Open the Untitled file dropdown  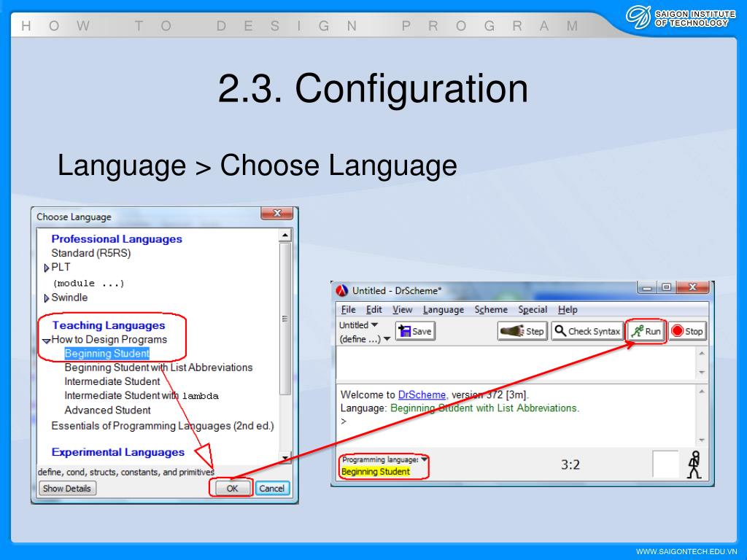(358, 324)
